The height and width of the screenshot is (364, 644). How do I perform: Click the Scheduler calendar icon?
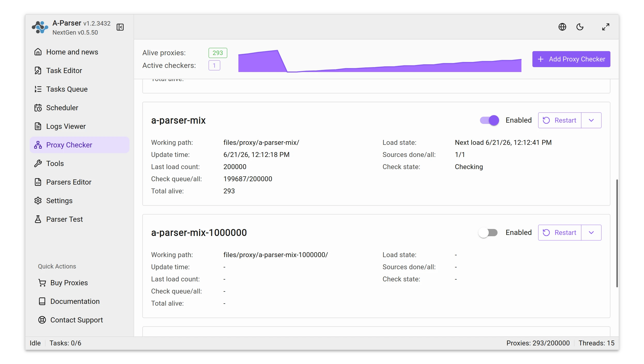point(38,108)
